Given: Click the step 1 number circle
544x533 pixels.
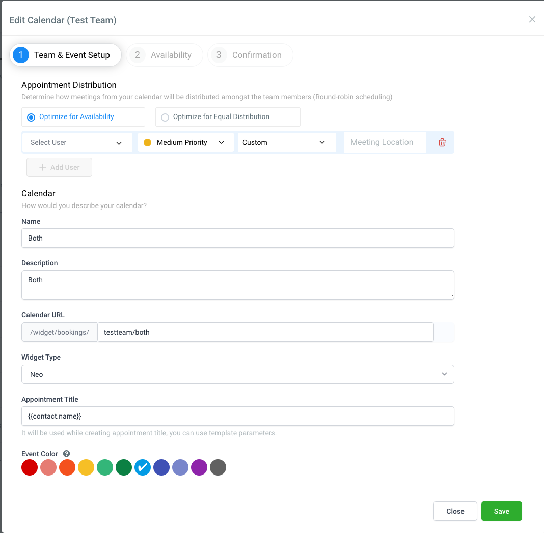Looking at the screenshot, I should pyautogui.click(x=21, y=55).
